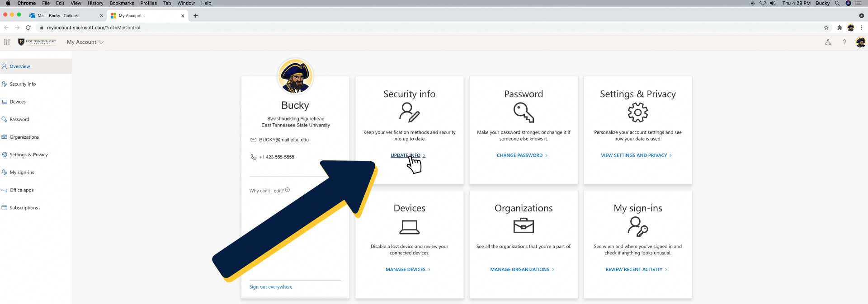
Task: Click the account avatar in top-right header
Action: (860, 42)
